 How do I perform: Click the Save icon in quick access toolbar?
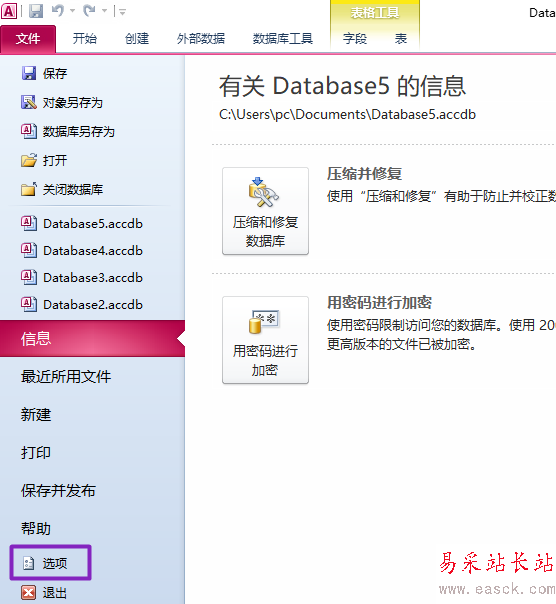tap(36, 11)
